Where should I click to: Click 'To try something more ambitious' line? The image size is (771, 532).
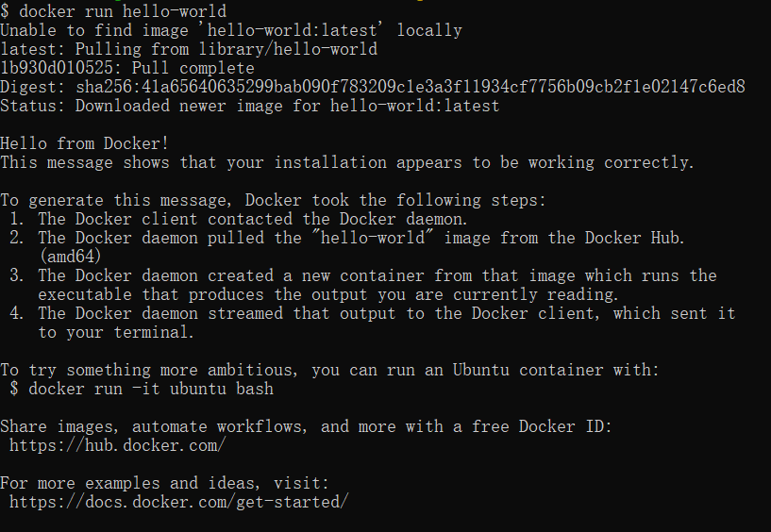click(x=329, y=370)
